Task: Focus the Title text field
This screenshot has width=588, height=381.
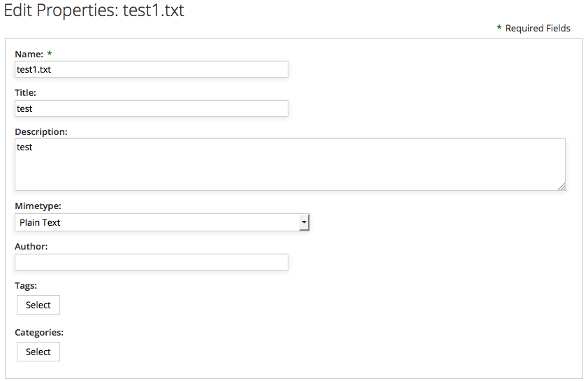Action: coord(151,108)
